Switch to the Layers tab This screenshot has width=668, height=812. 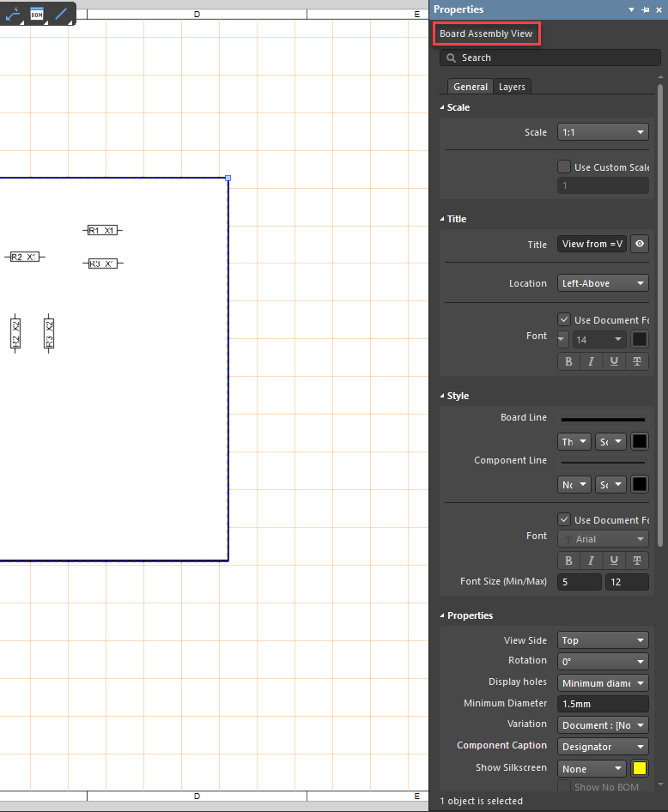coord(512,87)
